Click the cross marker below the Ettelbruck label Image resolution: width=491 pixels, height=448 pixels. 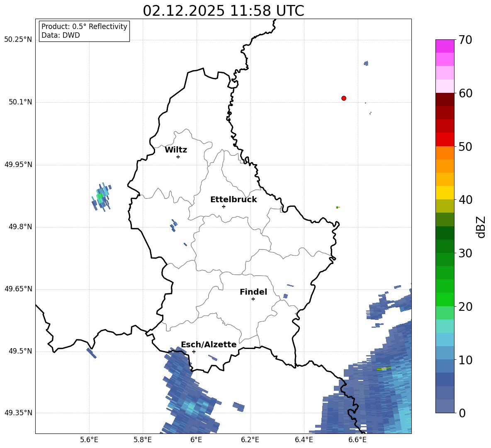click(224, 206)
